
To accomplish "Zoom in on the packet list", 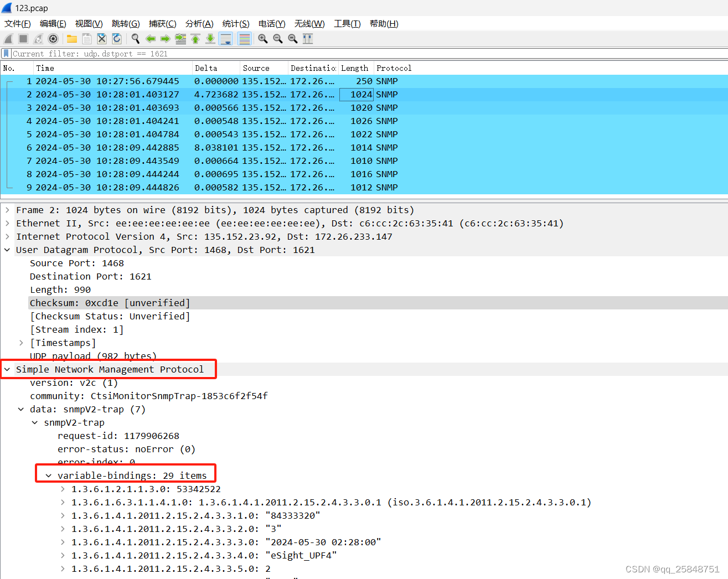I will (x=262, y=38).
